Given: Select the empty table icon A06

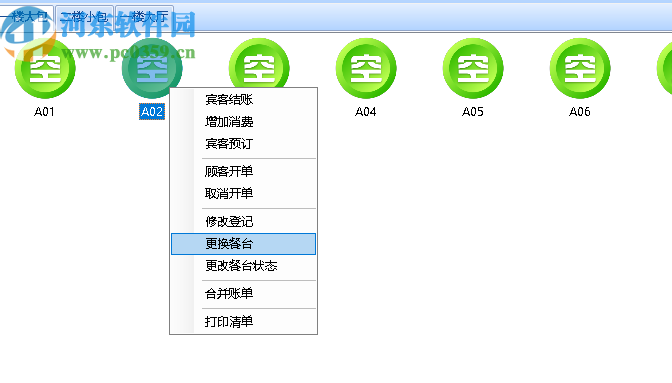Looking at the screenshot, I should (x=580, y=69).
